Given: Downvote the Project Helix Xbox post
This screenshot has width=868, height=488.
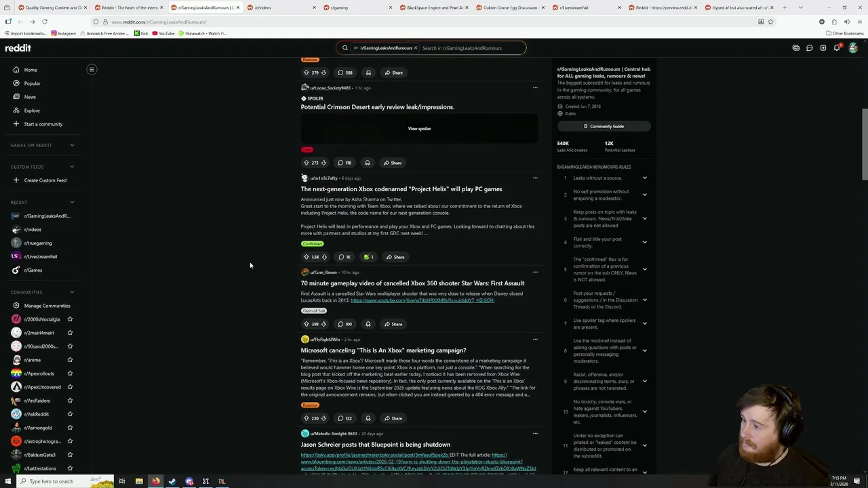Looking at the screenshot, I should point(324,257).
